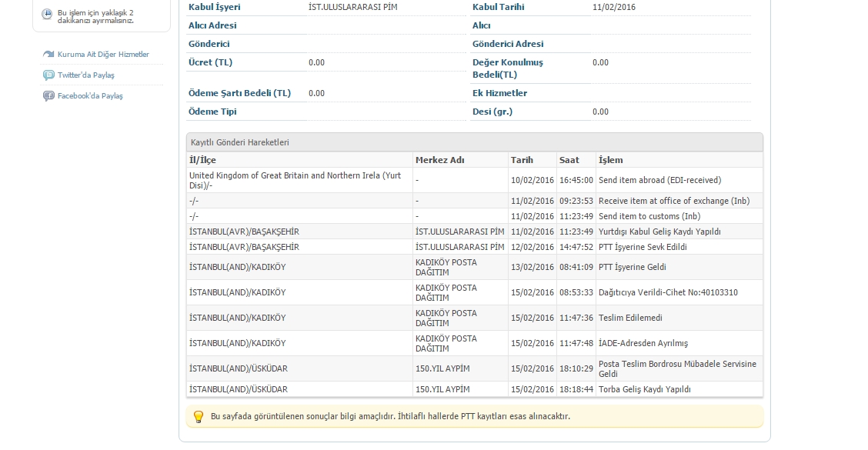Screen dimensions: 868x450
Task: Click the Kayıtlı Gönderi Hareketleri panel header
Action: pyautogui.click(x=475, y=142)
